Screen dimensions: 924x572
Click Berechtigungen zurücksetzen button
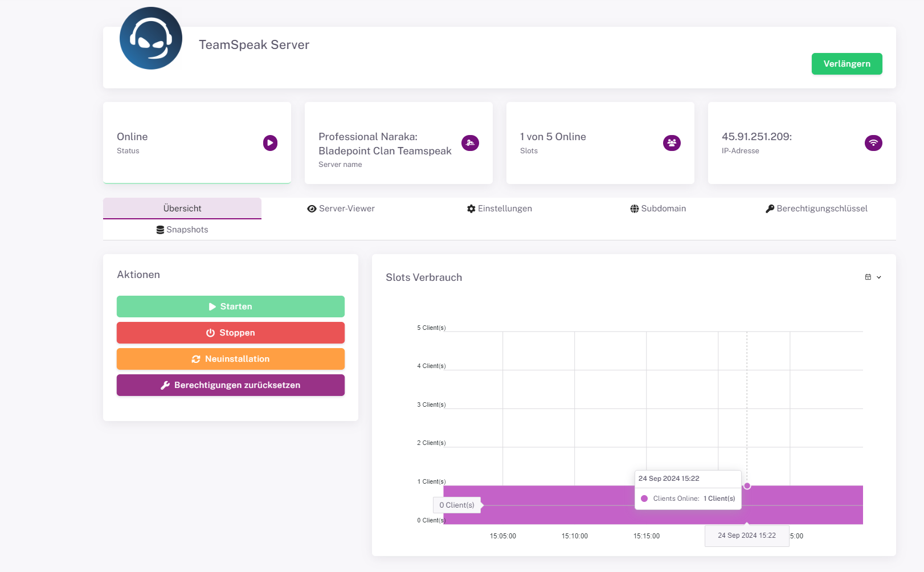(231, 385)
